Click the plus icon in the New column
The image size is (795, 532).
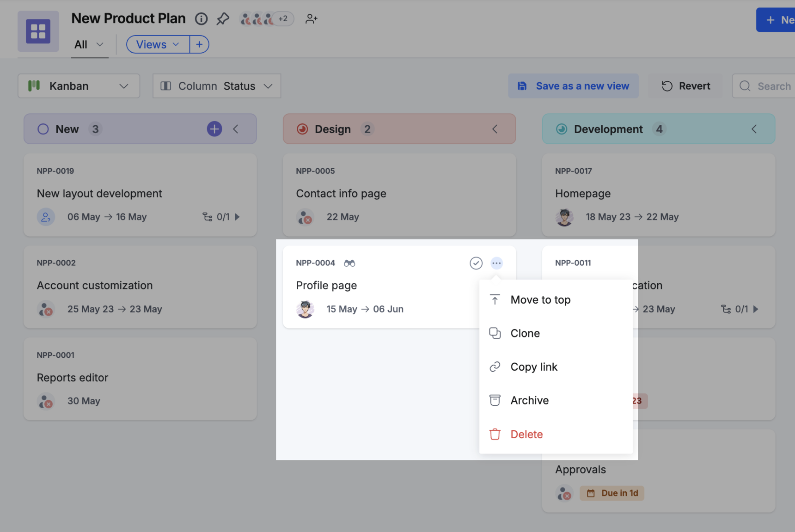point(214,129)
